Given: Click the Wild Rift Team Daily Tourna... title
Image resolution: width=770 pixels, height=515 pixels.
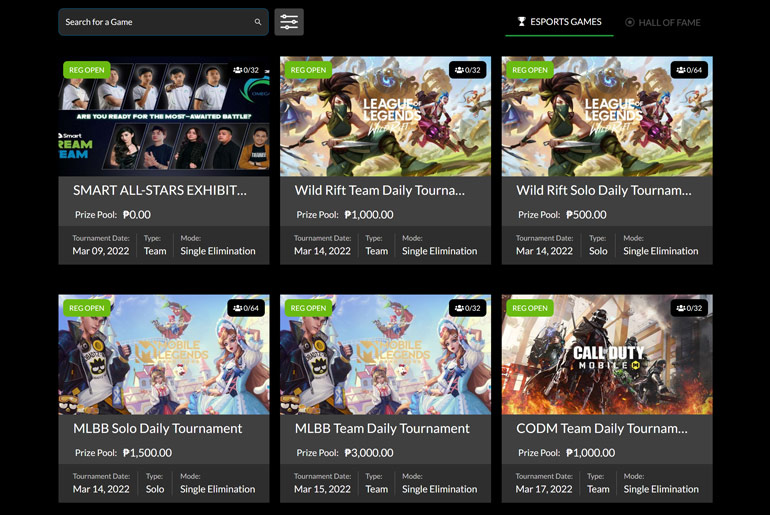Looking at the screenshot, I should (x=380, y=190).
